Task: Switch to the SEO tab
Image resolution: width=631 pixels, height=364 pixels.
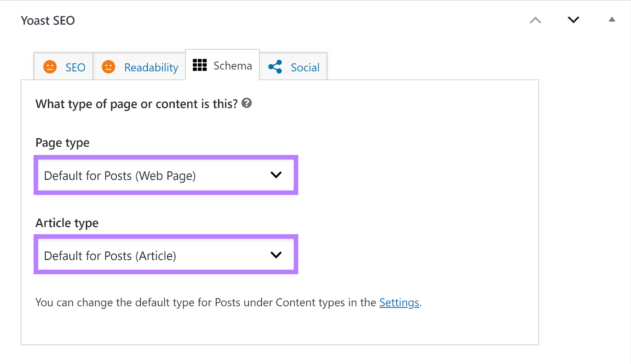Action: point(75,67)
